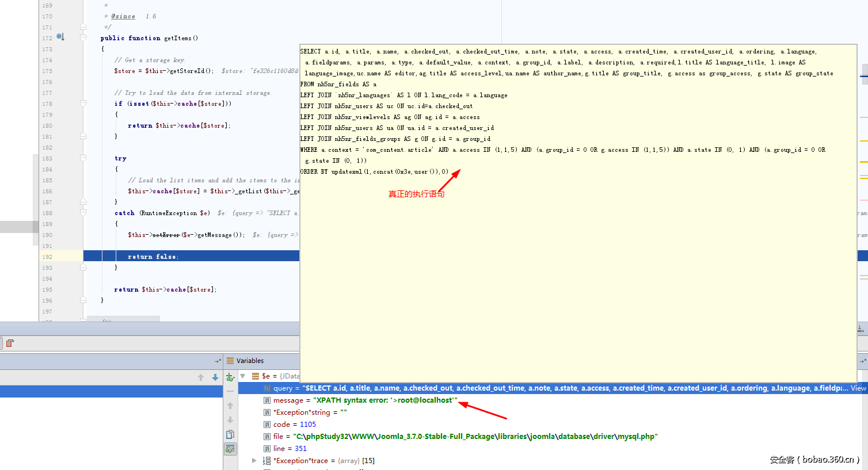The height and width of the screenshot is (470, 868).
Task: Click the orange warning stripe marker in the gutter
Action: (863, 140)
